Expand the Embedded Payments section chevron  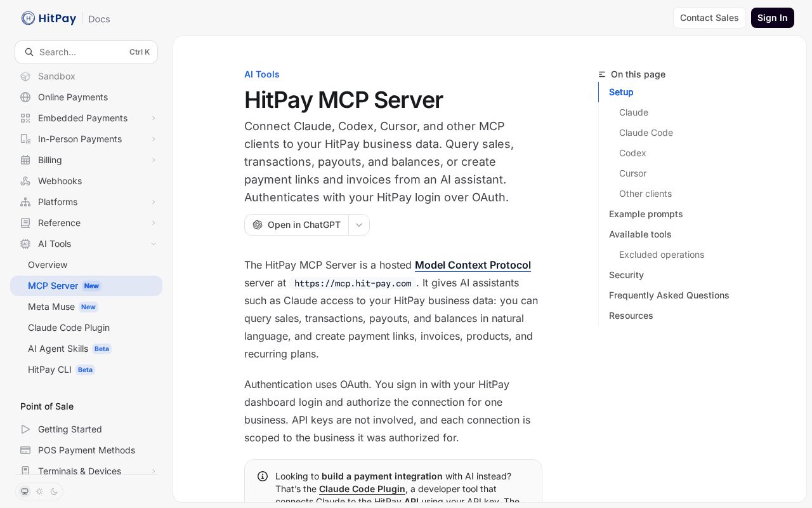click(154, 118)
